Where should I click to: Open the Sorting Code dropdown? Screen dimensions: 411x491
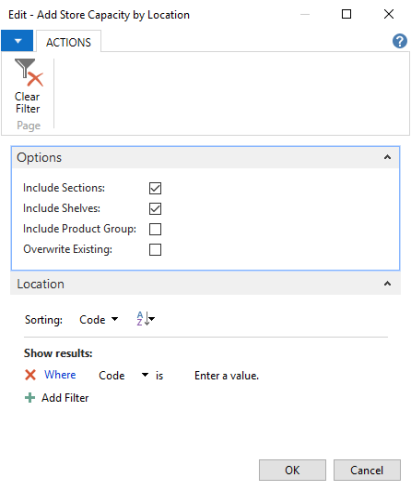coord(99,319)
